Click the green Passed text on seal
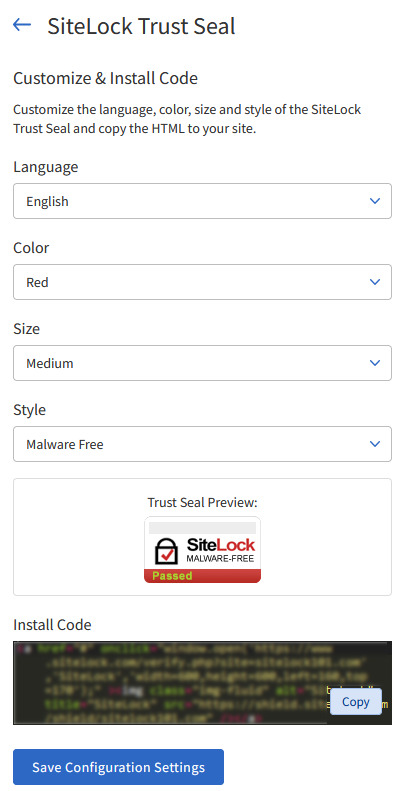Image resolution: width=409 pixels, height=791 pixels. coord(172,576)
